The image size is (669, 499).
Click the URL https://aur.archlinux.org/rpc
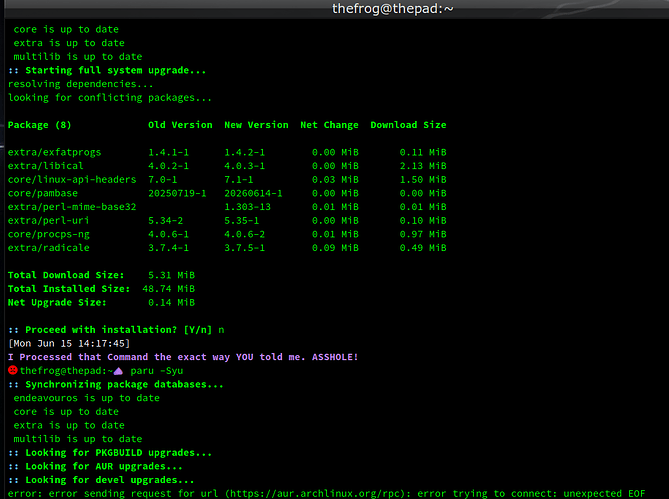click(315, 493)
